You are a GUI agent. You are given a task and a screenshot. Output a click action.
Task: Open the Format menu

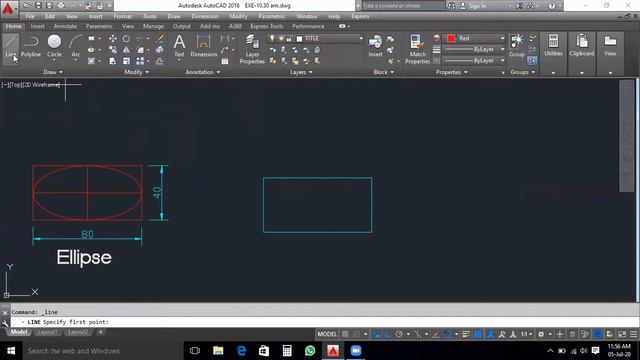pos(122,16)
